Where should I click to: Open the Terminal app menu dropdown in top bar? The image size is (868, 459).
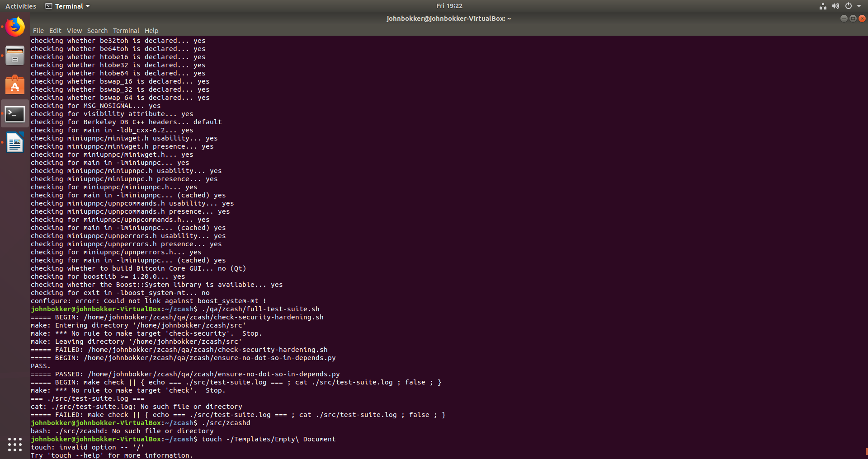tap(68, 6)
